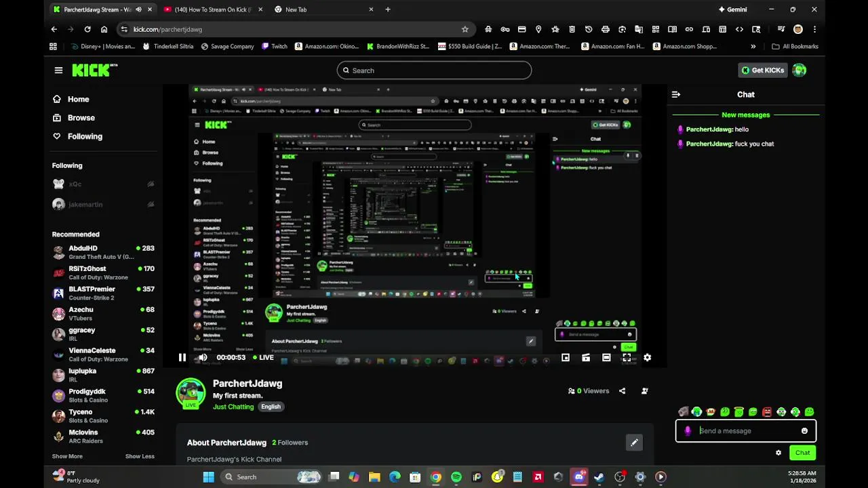Click the Kick search field
Screen dimensions: 868x488
point(434,70)
